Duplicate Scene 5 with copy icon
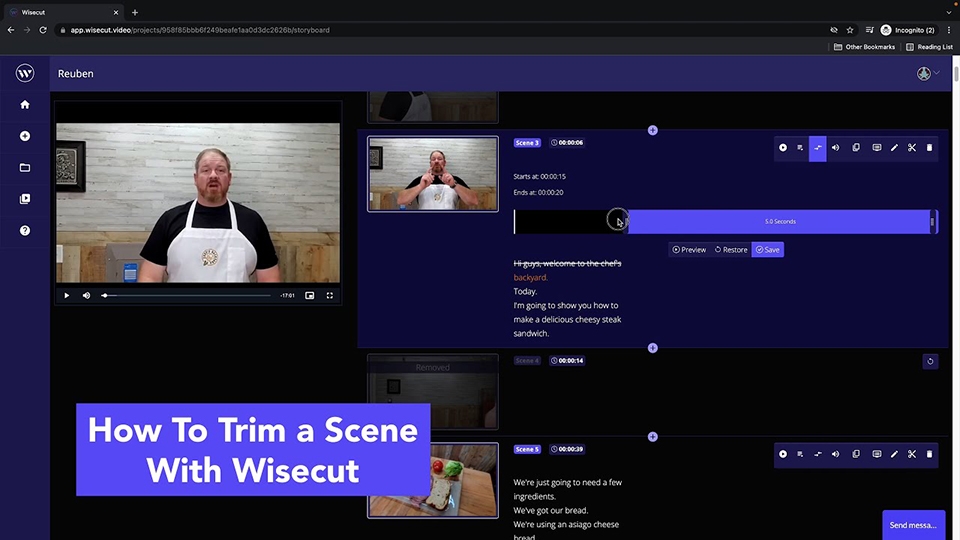The image size is (960, 540). (x=856, y=454)
